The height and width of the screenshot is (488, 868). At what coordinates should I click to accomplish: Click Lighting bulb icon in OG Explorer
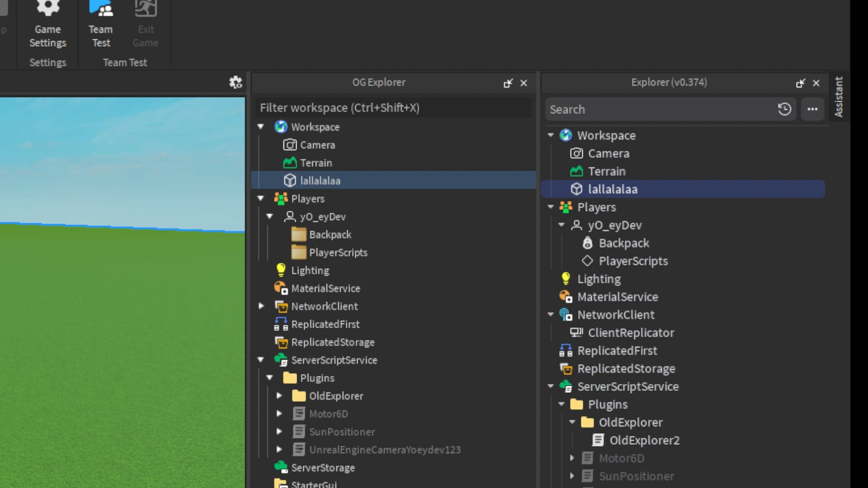[281, 270]
